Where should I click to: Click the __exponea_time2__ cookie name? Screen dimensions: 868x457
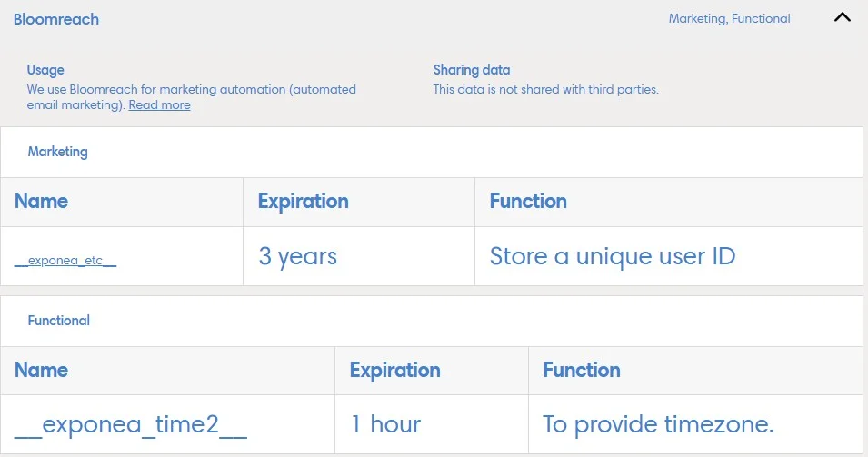(x=131, y=425)
